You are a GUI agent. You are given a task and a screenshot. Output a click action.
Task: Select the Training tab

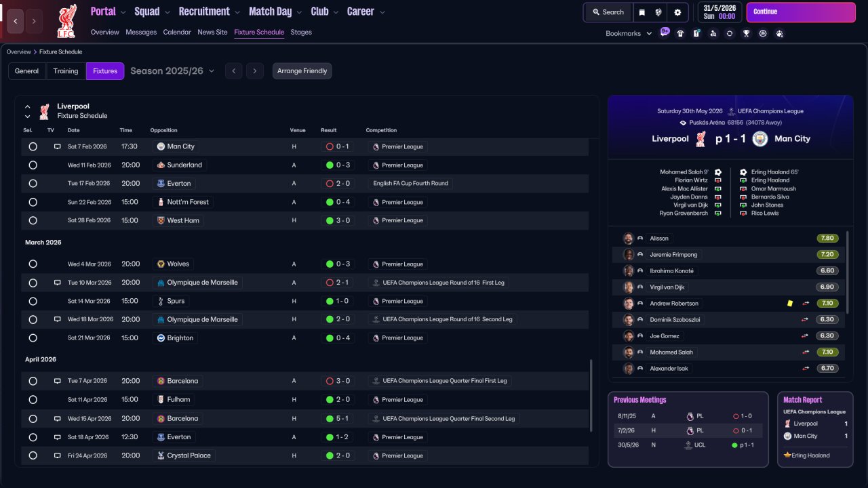pyautogui.click(x=66, y=71)
